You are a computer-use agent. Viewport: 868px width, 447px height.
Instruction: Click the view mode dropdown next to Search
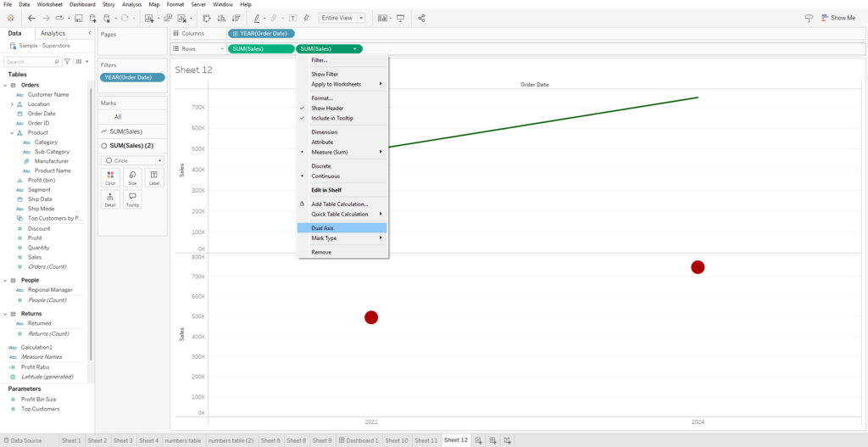82,61
